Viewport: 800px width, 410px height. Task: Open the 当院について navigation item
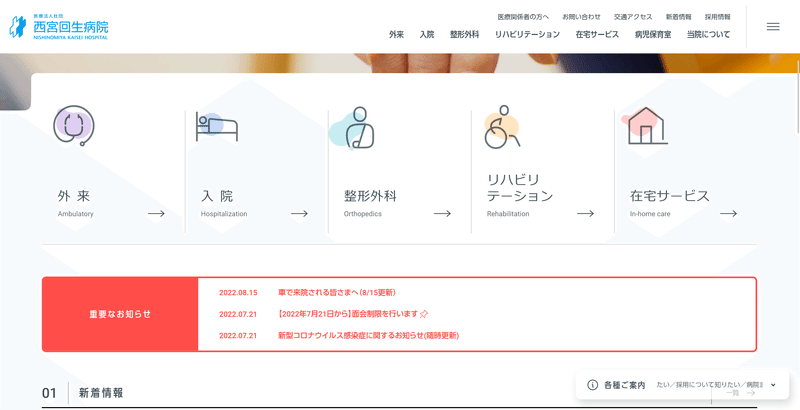tap(708, 35)
